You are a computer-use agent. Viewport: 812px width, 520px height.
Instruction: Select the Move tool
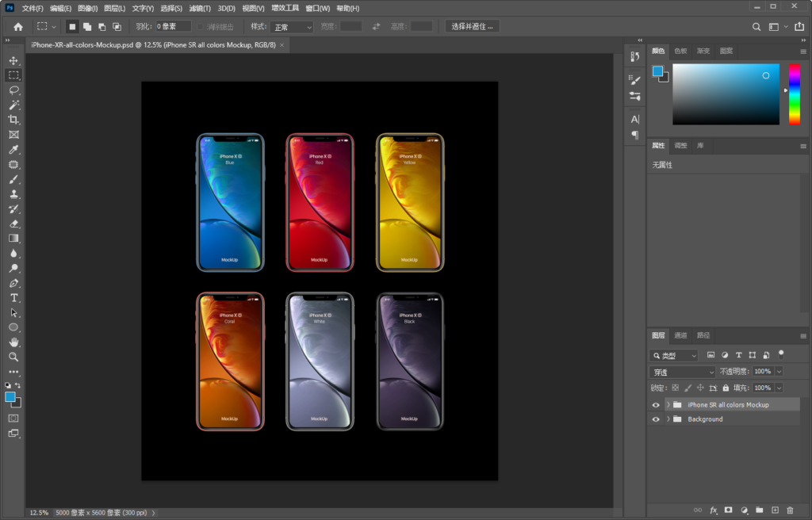13,60
